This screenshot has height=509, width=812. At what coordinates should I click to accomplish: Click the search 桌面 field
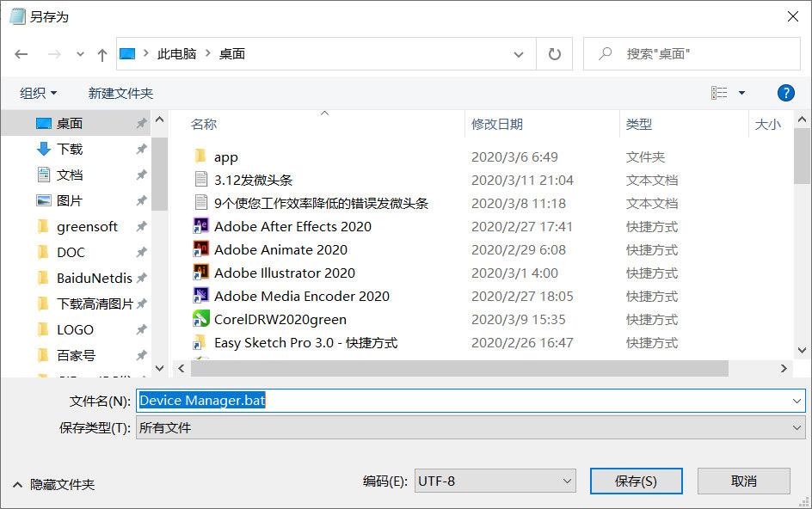click(x=692, y=54)
